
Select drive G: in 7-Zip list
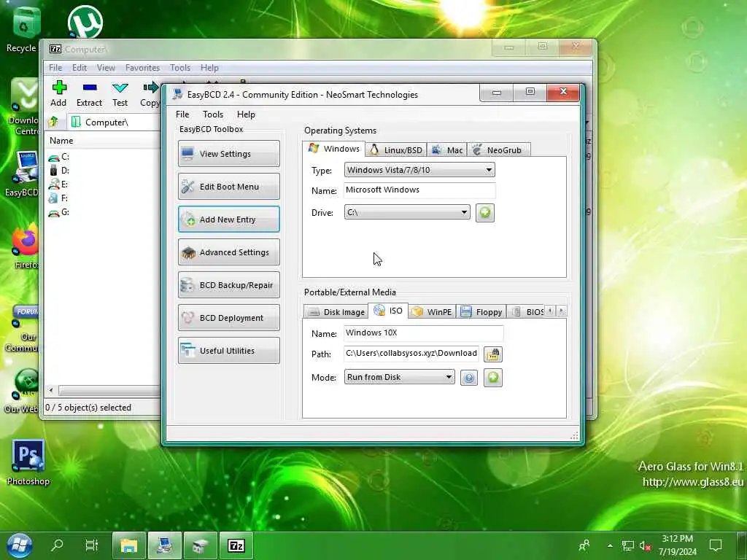[x=59, y=212]
